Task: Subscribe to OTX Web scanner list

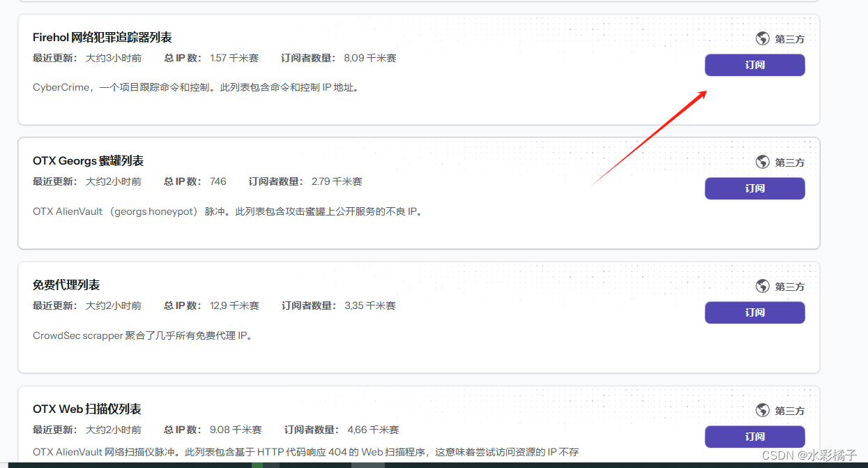Action: [x=755, y=437]
